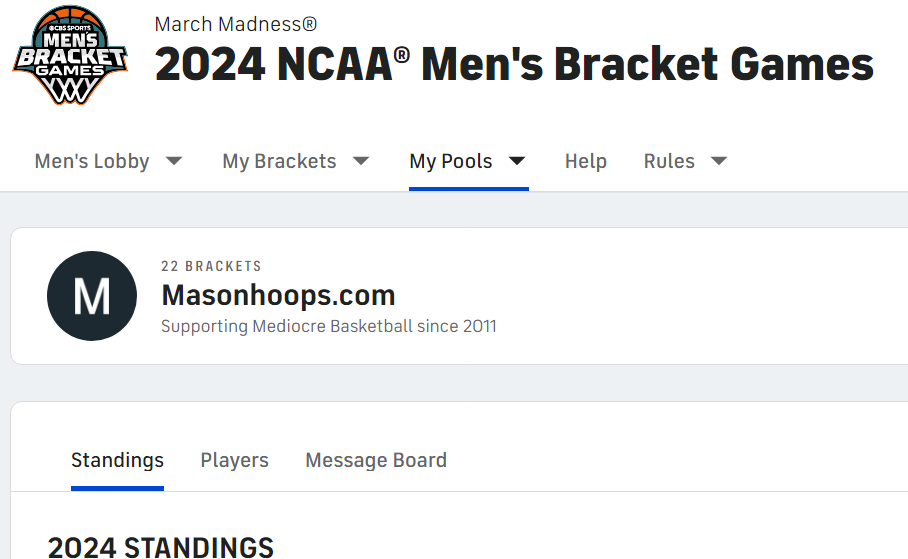Viewport: 908px width, 559px height.
Task: Click the 2024 STANDINGS heading
Action: (x=160, y=547)
